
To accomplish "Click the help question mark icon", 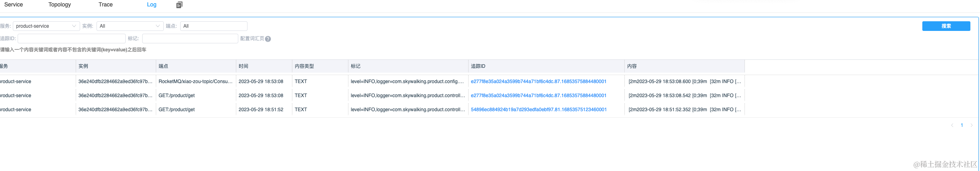I will 268,39.
